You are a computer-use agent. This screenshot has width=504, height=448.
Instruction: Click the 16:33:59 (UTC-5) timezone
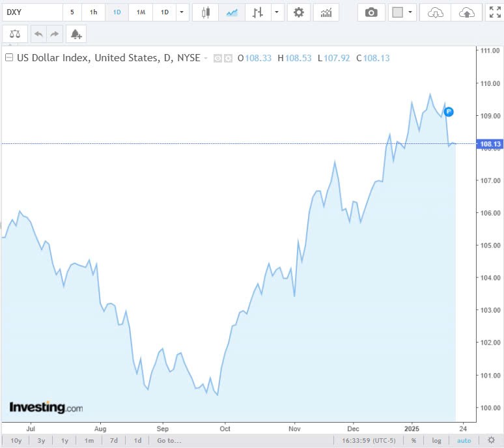pyautogui.click(x=369, y=441)
